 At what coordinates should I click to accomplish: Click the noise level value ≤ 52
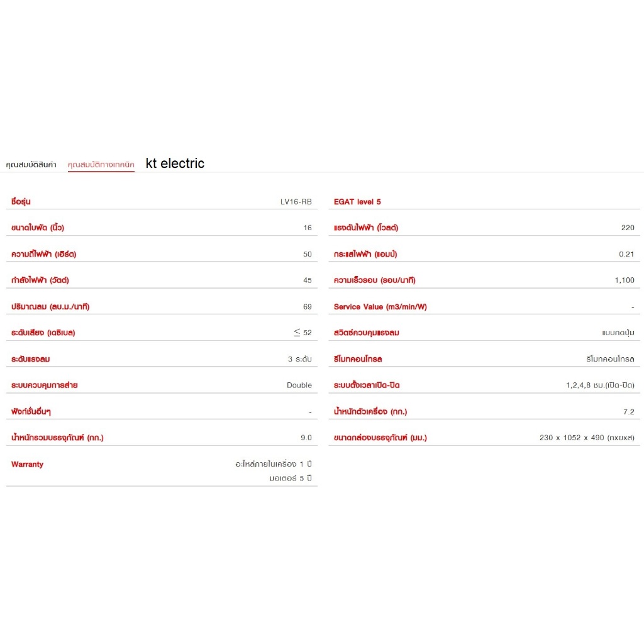[303, 332]
